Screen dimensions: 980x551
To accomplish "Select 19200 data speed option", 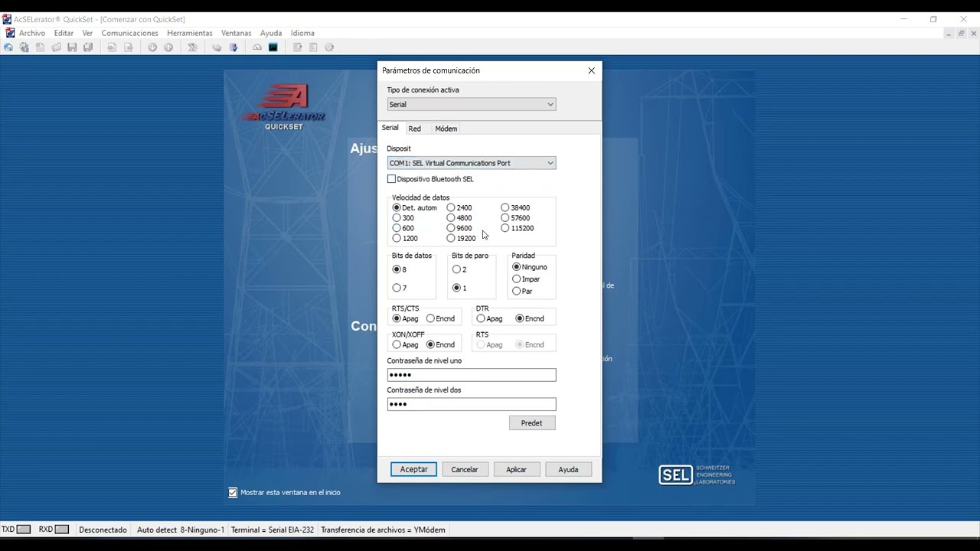I will [451, 238].
